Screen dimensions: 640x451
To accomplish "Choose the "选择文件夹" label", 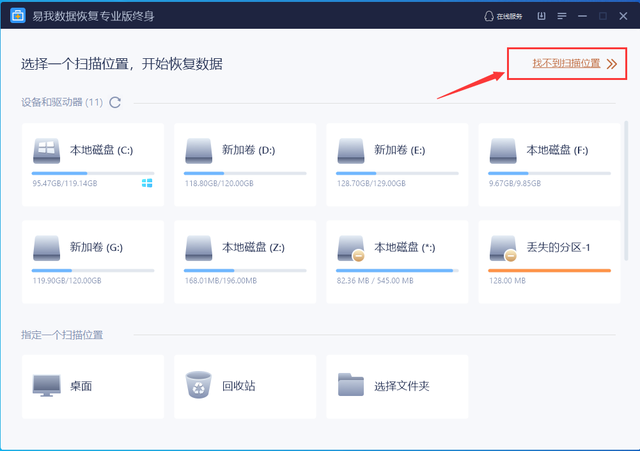I will pyautogui.click(x=402, y=386).
